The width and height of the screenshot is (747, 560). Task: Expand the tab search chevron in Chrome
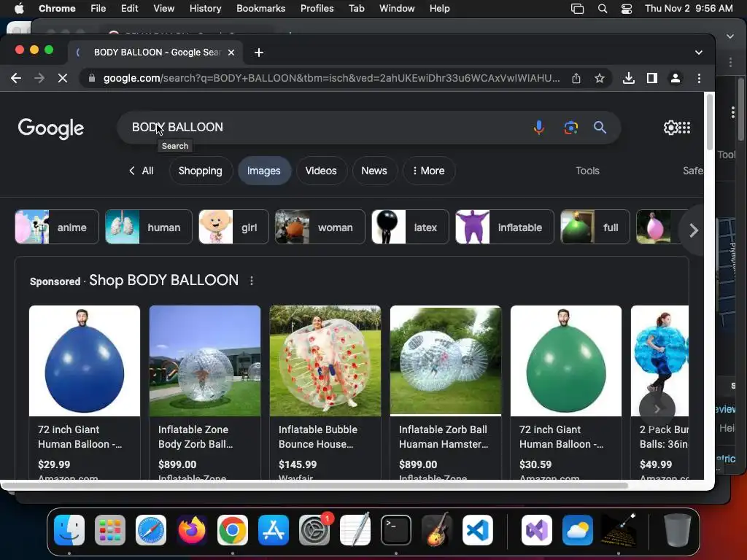click(698, 52)
